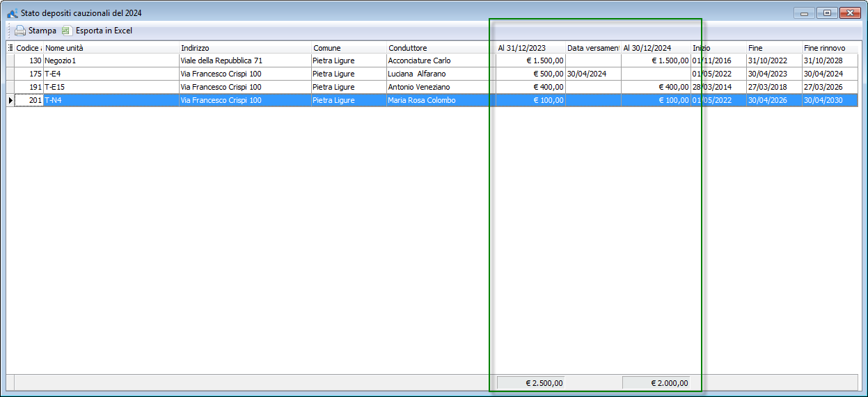Screen dimensions: 868x397
Task: Click the Esporta in Excel spreadsheet icon
Action: pos(67,31)
